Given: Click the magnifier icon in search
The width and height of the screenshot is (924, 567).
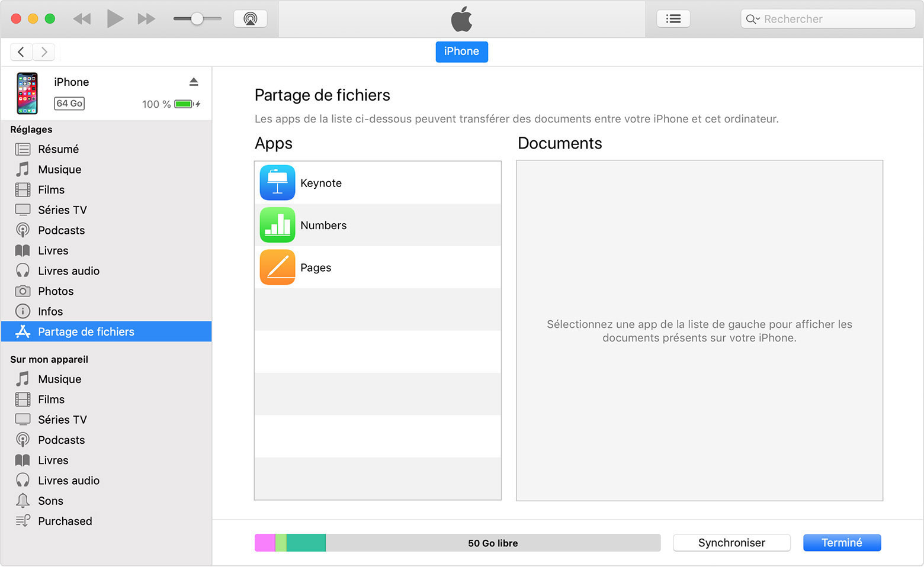Looking at the screenshot, I should point(752,19).
